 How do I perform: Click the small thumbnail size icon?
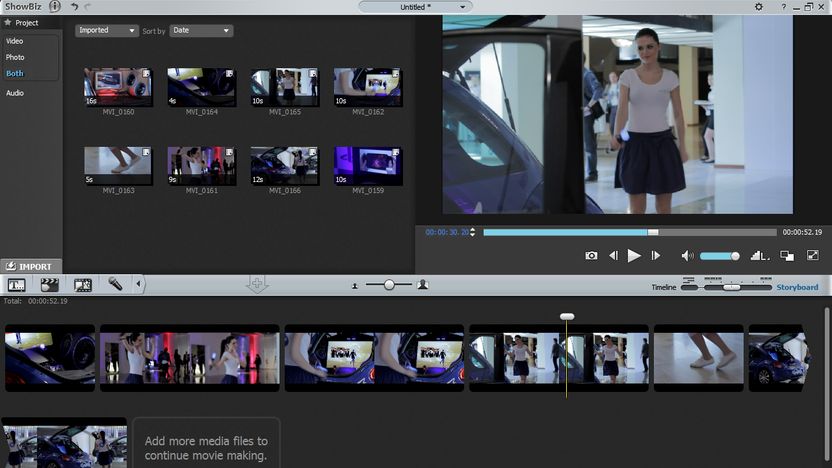coord(355,286)
